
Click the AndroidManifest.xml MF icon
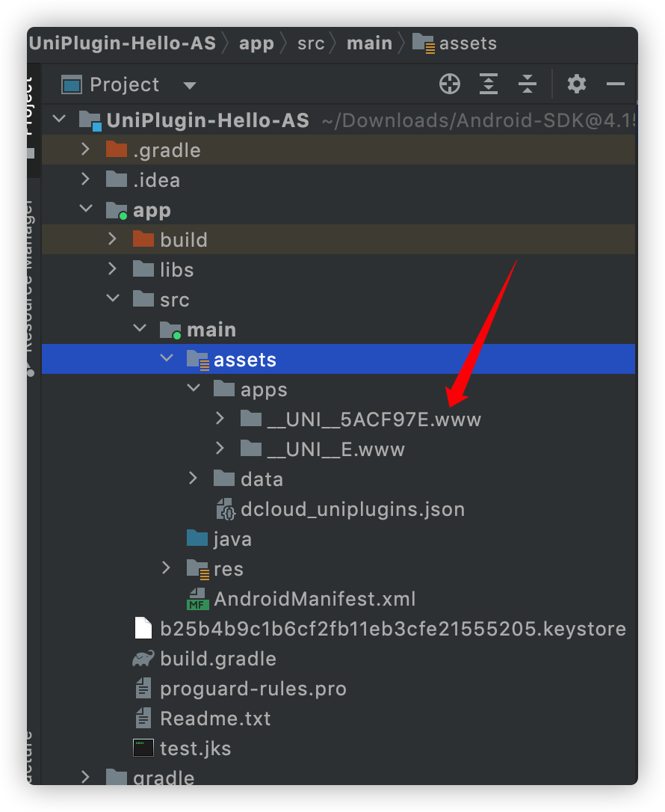(198, 599)
